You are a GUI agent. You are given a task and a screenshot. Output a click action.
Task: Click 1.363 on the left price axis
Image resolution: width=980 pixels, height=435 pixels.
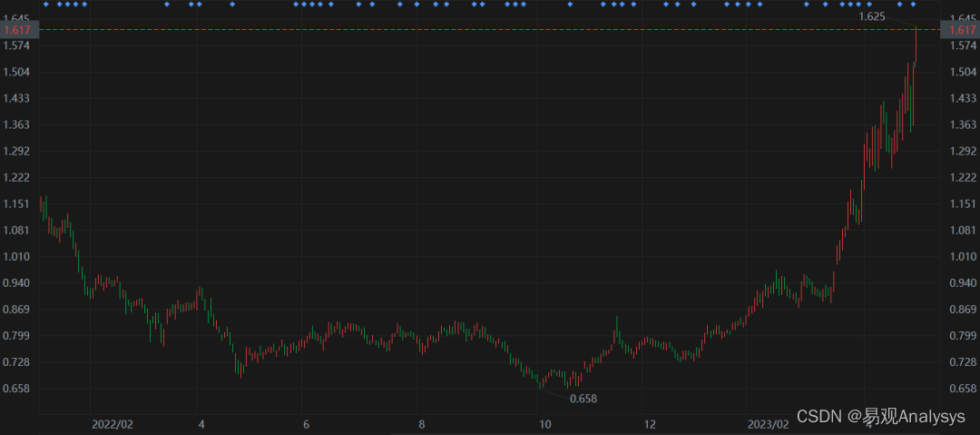pyautogui.click(x=17, y=124)
